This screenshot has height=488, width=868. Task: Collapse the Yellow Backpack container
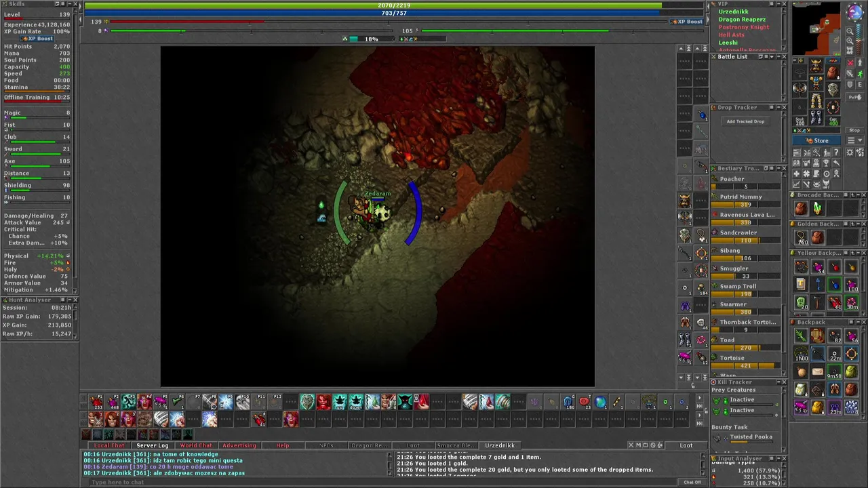(x=858, y=253)
